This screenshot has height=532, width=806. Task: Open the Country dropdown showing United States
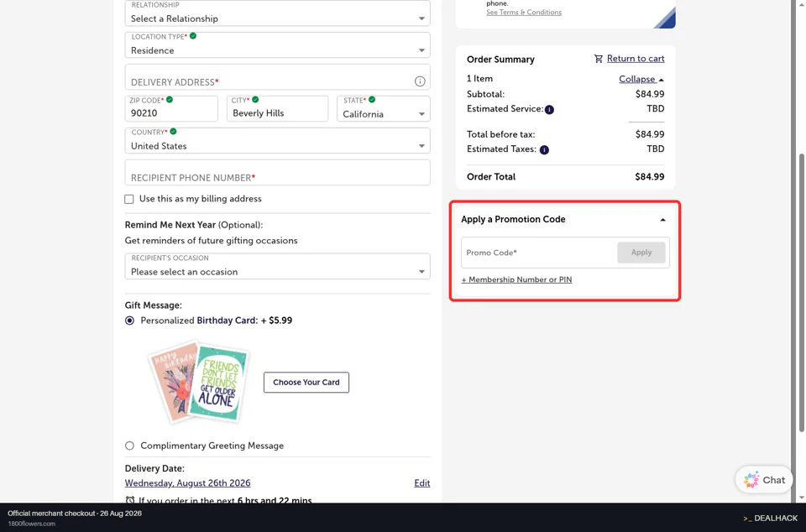click(278, 140)
